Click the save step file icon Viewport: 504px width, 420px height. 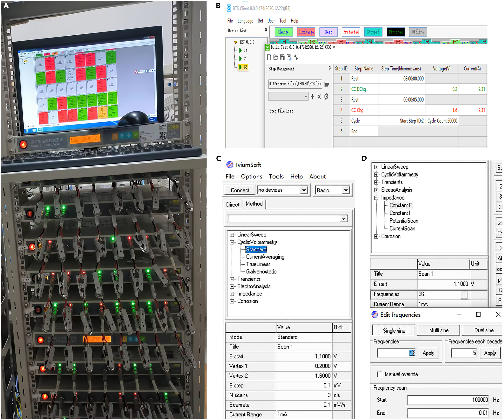[x=282, y=57]
